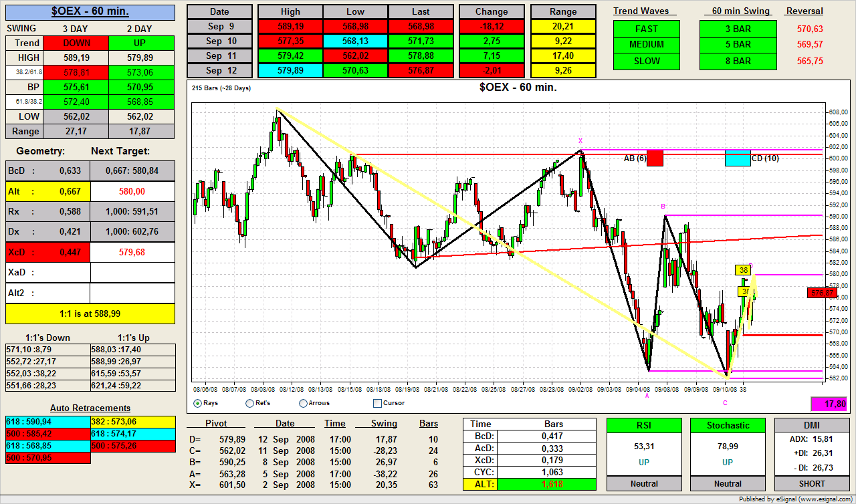This screenshot has width=856, height=504.
Task: Select the 5 BAR swing button
Action: 738,45
